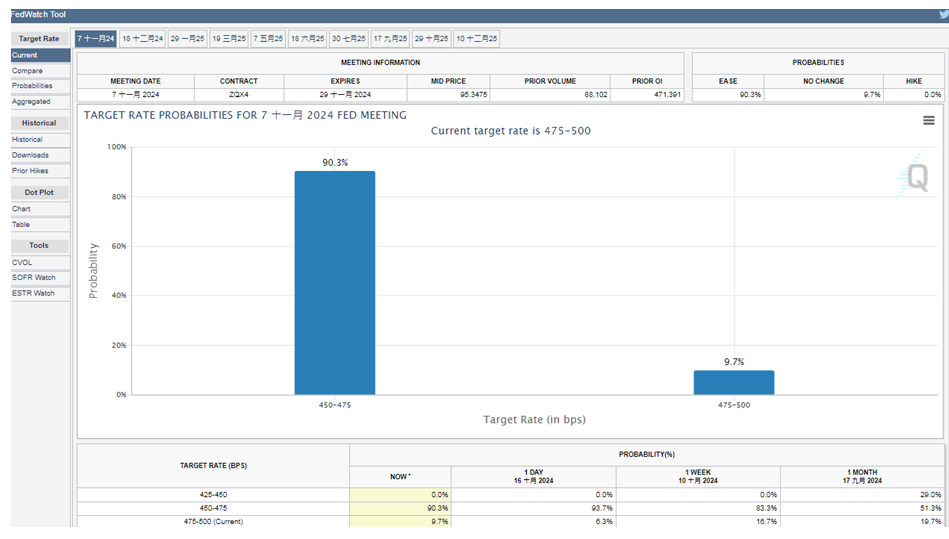Image resolution: width=949 pixels, height=539 pixels.
Task: Click the 450-475 probability bar
Action: 334,283
